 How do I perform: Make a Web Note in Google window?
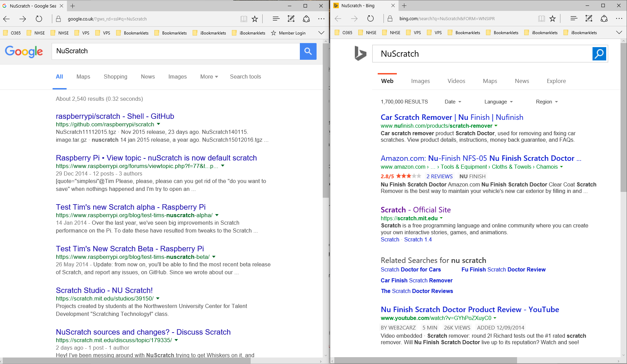pos(291,19)
